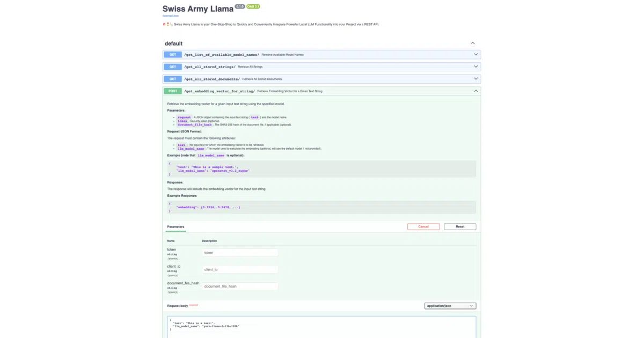Click the 'Example Response:' heading

click(181, 196)
